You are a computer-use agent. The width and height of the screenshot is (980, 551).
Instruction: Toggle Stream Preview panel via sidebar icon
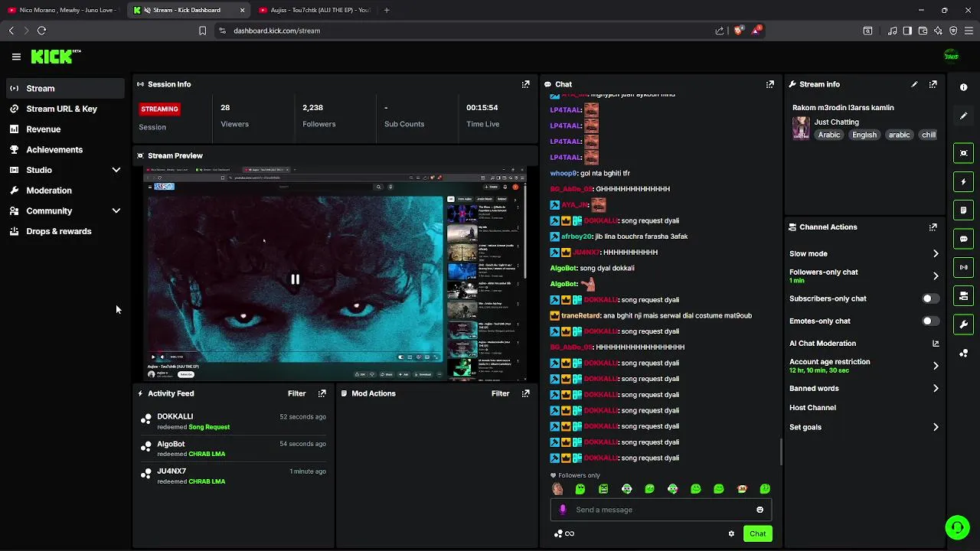point(963,153)
